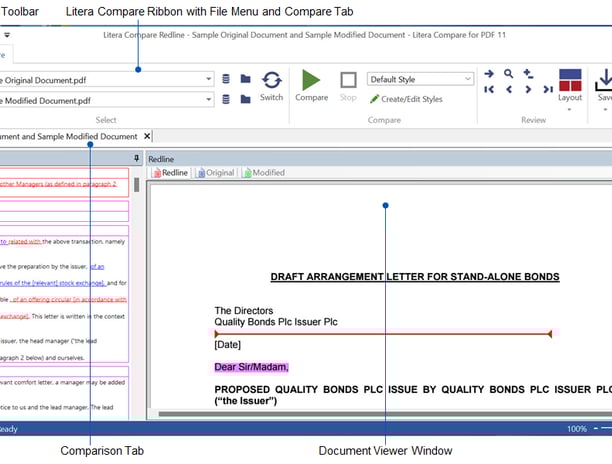
Task: Click the [Date] text in document
Action: (228, 345)
